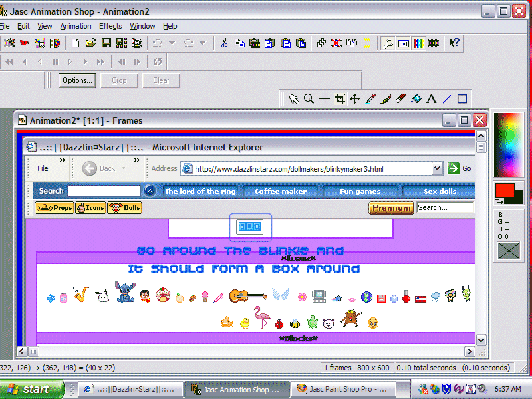The width and height of the screenshot is (532, 399).
Task: Click the What's This help cursor icon
Action: [x=454, y=43]
